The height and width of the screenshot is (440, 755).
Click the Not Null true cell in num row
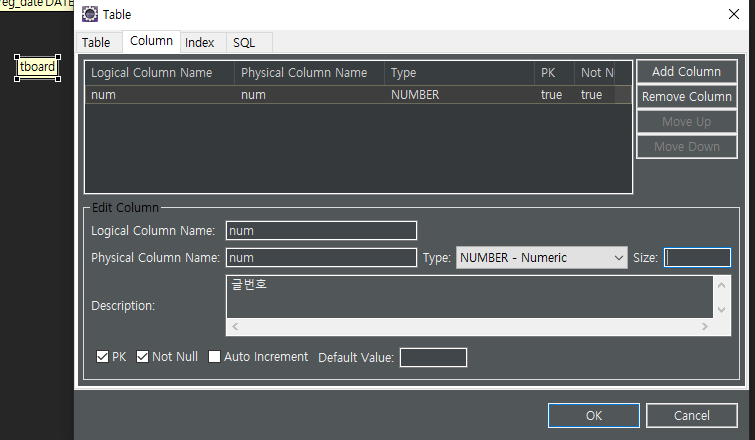595,95
